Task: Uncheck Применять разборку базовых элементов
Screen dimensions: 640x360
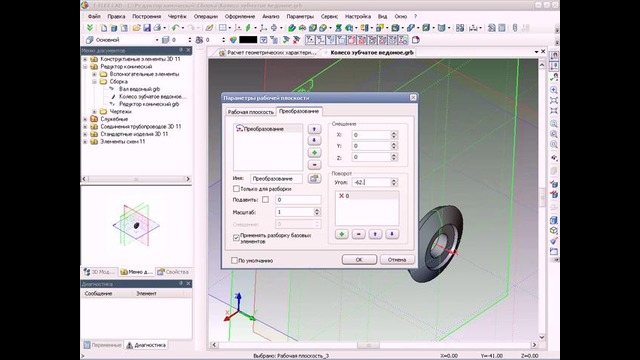Action: (x=236, y=238)
